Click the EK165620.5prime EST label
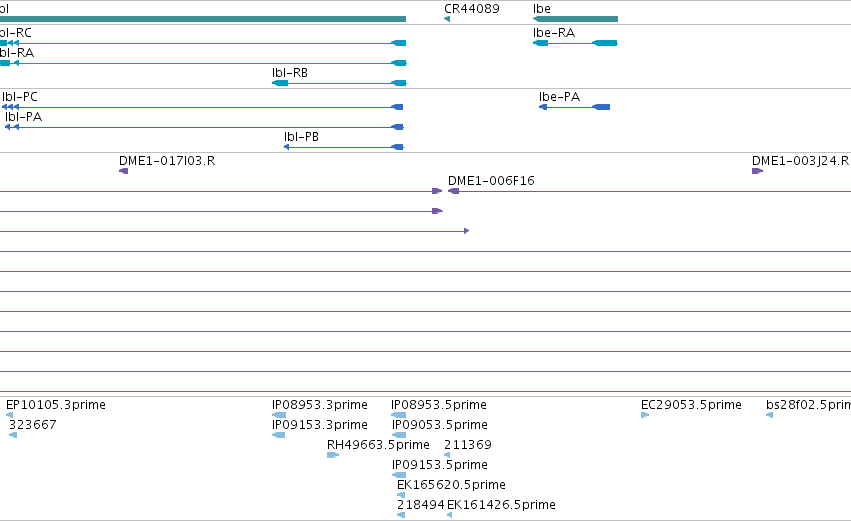Screen dimensions: 851x521 point(451,485)
